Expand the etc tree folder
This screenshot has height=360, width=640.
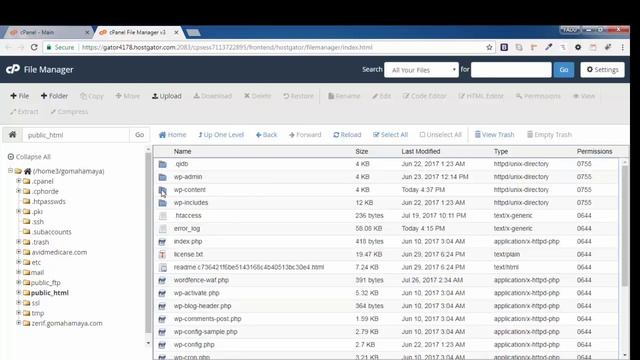(18, 262)
